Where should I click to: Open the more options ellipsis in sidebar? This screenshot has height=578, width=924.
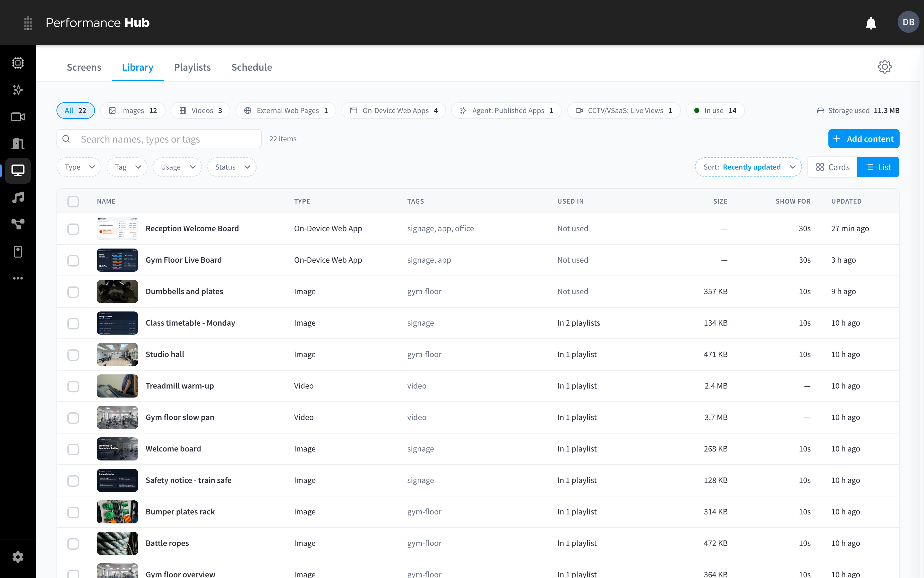point(18,278)
